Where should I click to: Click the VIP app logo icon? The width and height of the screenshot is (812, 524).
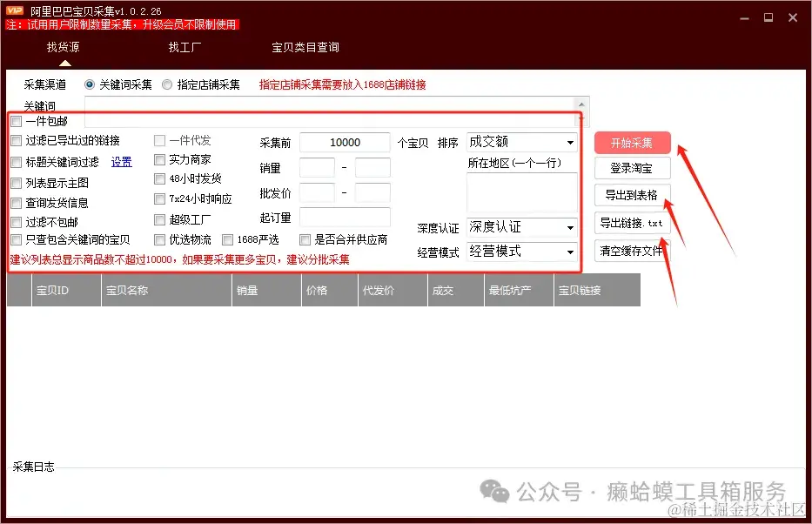[x=13, y=10]
